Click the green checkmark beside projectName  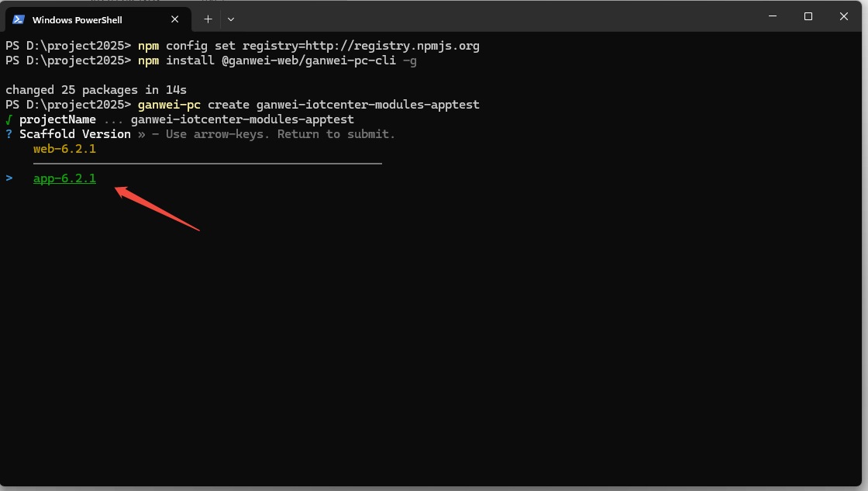(x=9, y=119)
